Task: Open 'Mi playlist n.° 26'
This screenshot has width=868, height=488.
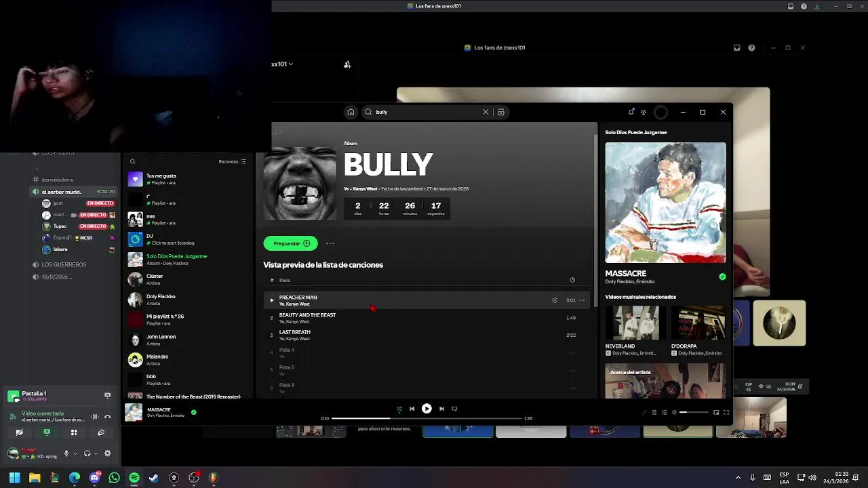Action: 186,319
